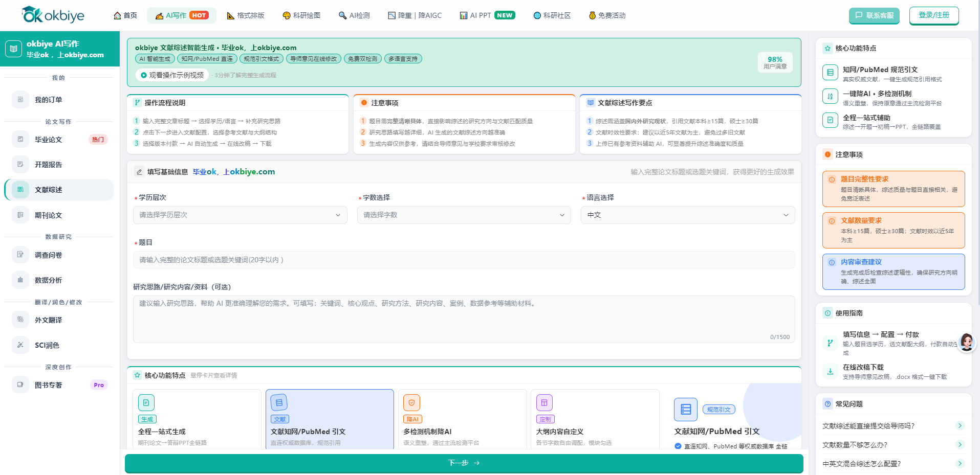
Task: Expand FAQ 文献综述能直接提交给导师吗?
Action: coord(894,426)
